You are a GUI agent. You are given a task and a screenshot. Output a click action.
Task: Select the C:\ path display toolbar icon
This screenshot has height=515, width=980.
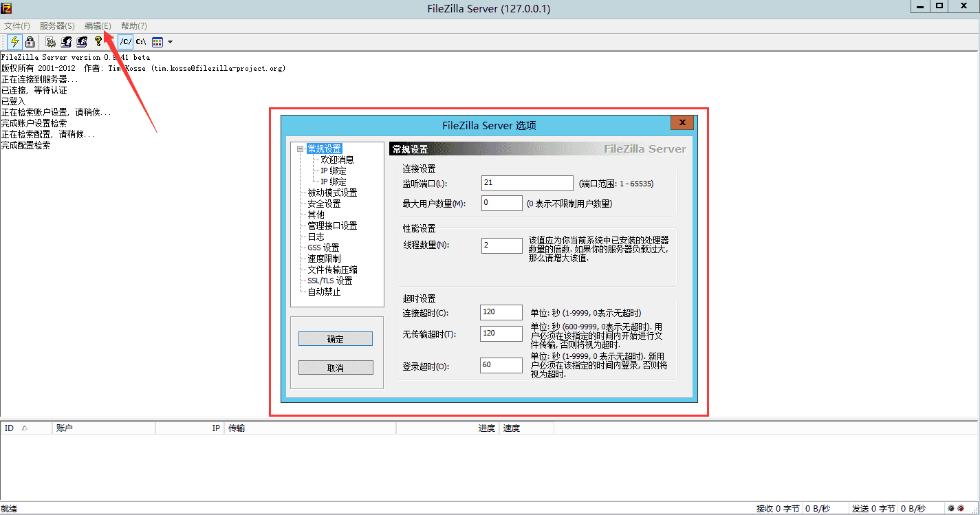click(x=141, y=42)
